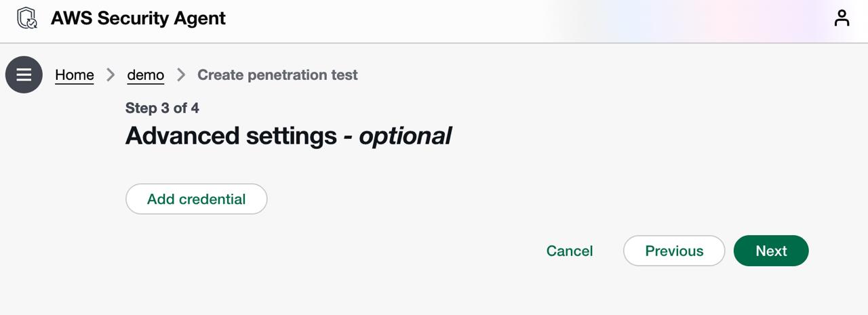Toggle the hamburger navigation menu
The image size is (868, 315).
(x=24, y=75)
